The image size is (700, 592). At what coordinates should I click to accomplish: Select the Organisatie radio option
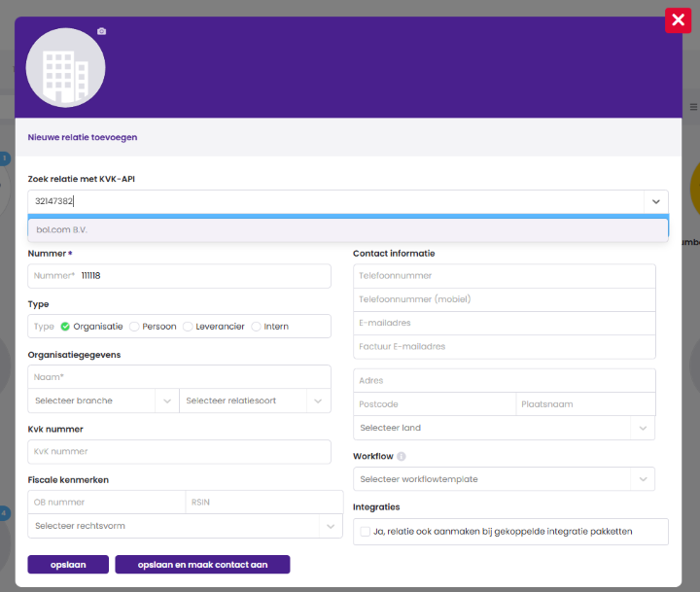pyautogui.click(x=65, y=327)
